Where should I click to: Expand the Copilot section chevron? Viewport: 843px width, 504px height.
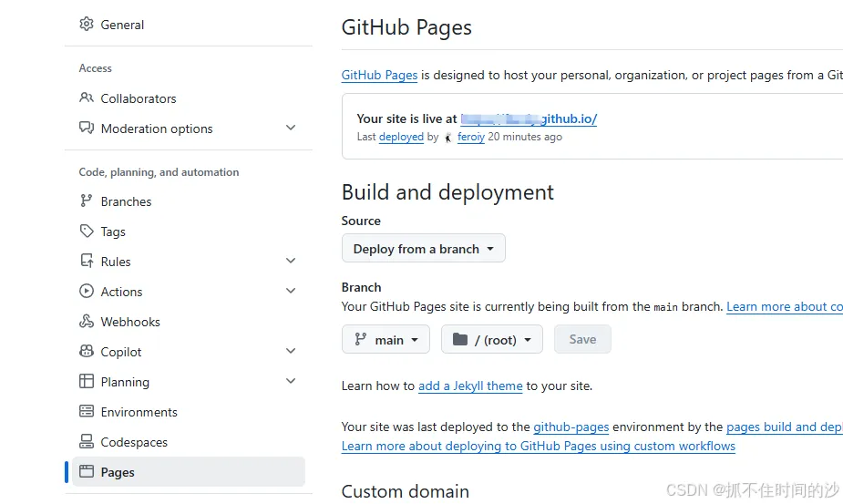pyautogui.click(x=291, y=351)
